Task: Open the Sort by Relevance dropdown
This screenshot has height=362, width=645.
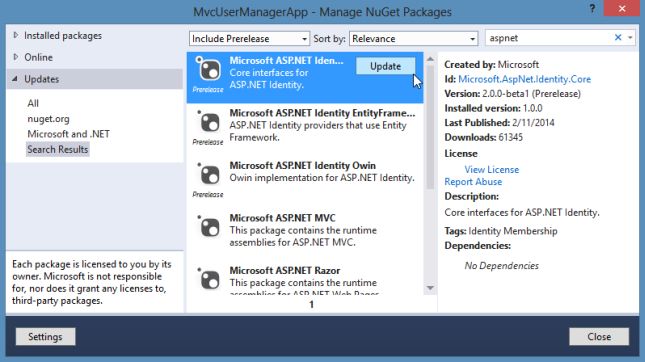Action: pos(413,39)
